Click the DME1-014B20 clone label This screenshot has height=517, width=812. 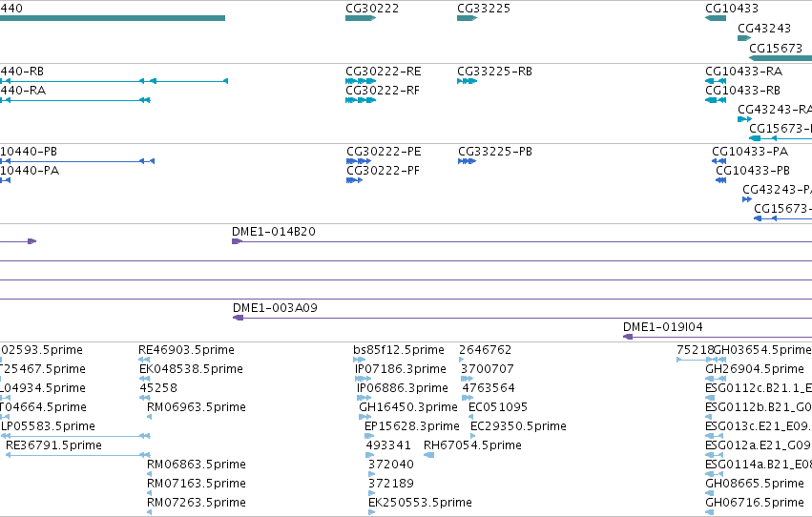(x=274, y=232)
